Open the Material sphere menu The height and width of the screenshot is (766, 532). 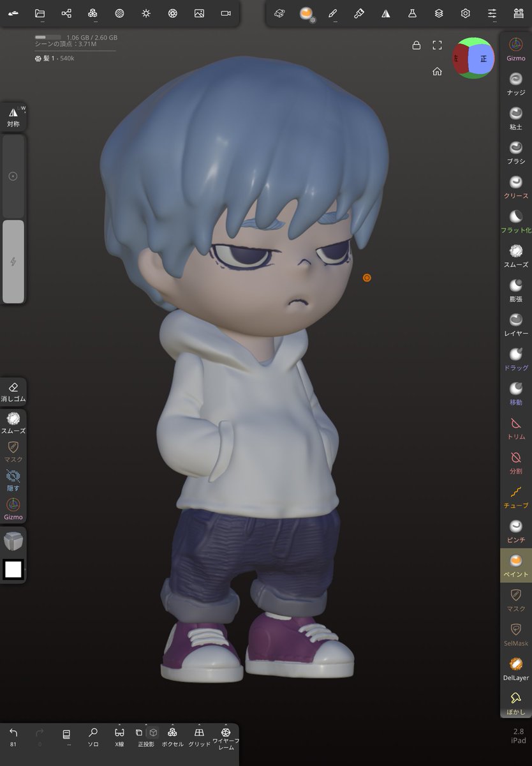coord(119,13)
